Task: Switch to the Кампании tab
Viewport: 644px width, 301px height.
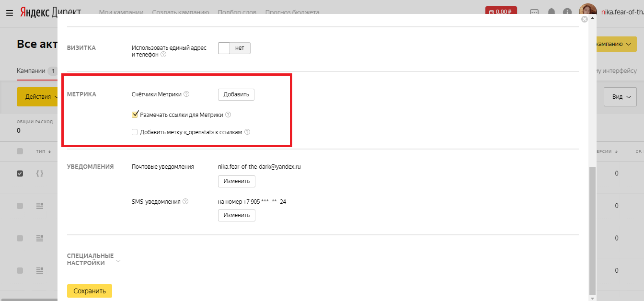Action: point(31,71)
